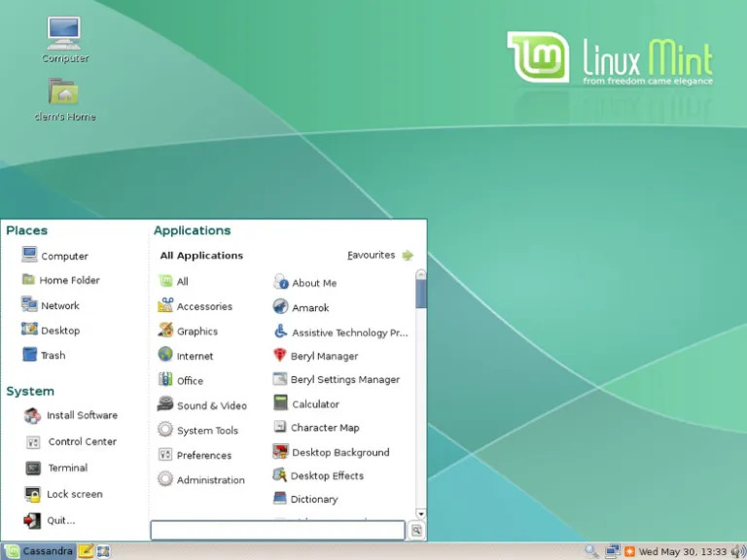Click the network monitor tray icon

coord(612,551)
